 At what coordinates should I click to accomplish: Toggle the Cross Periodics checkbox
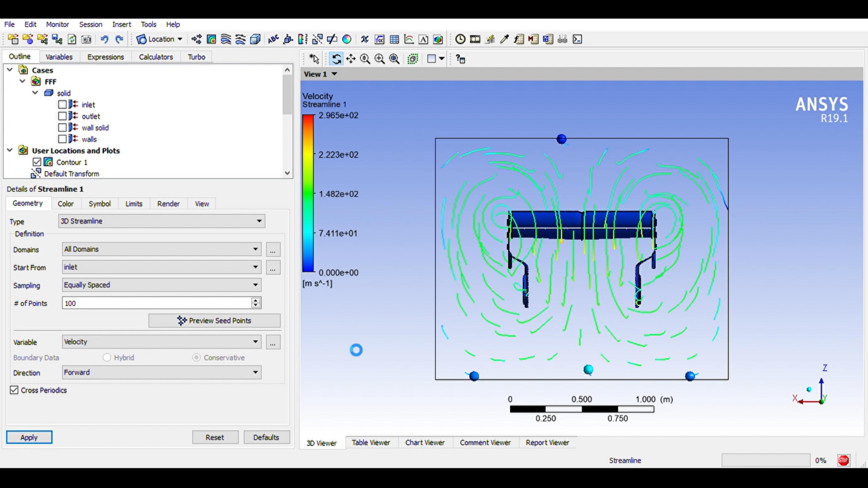click(x=14, y=390)
